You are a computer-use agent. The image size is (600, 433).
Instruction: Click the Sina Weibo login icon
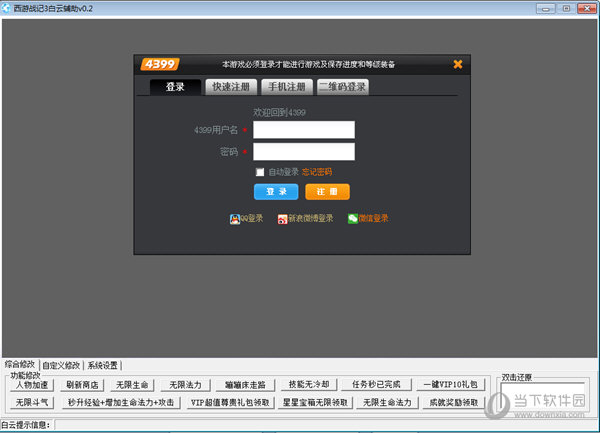[282, 219]
